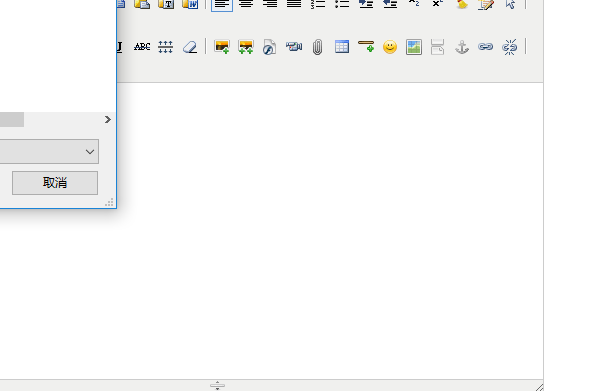Clear HTML code with the broom icon
This screenshot has height=391, width=596.
point(462,4)
